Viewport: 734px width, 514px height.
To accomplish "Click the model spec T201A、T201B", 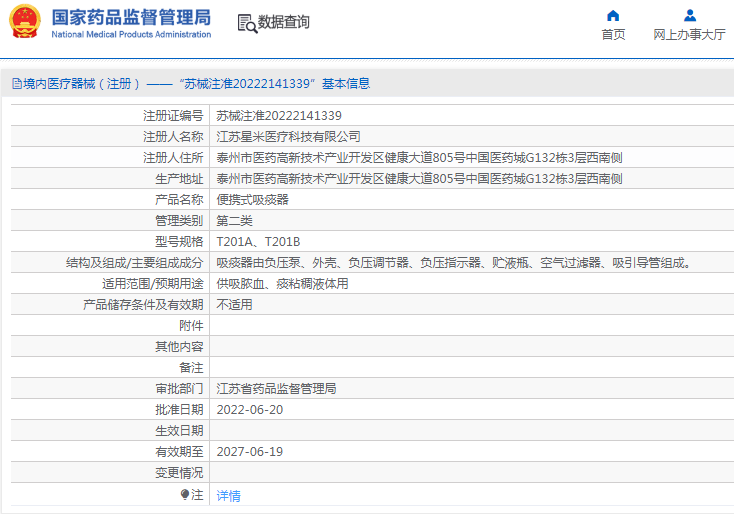I will (x=258, y=242).
